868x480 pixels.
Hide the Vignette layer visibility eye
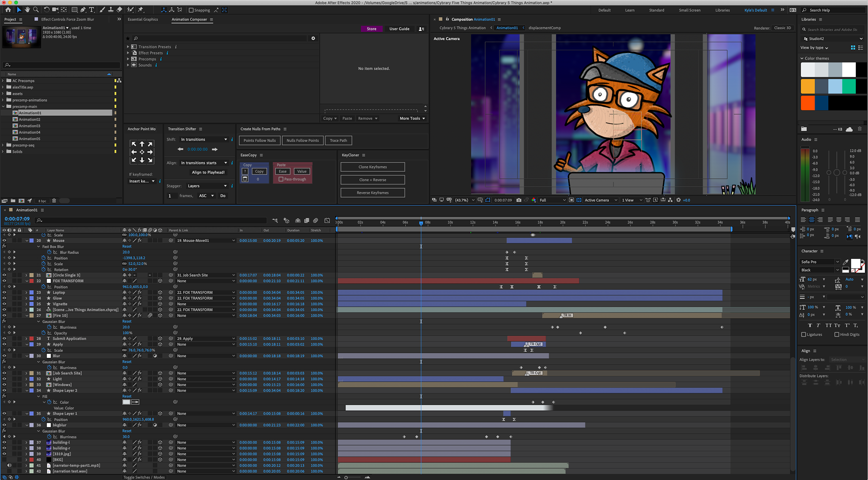coord(4,304)
